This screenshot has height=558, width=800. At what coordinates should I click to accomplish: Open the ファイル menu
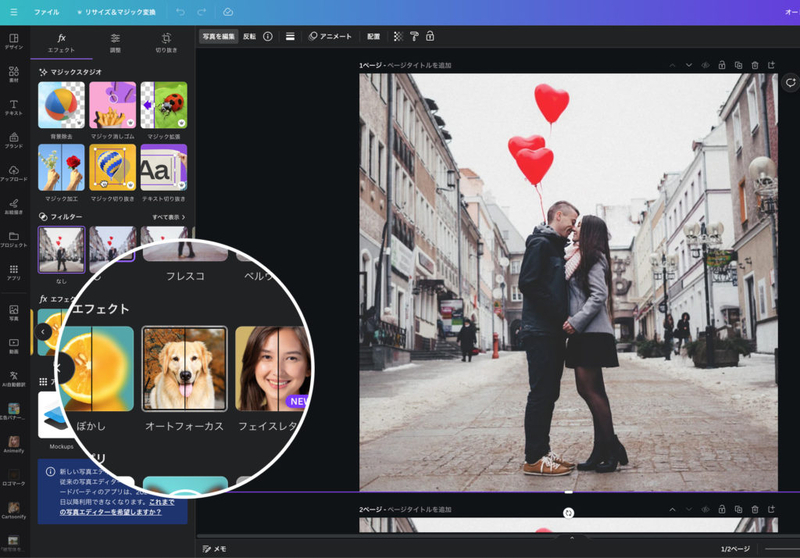pos(46,12)
